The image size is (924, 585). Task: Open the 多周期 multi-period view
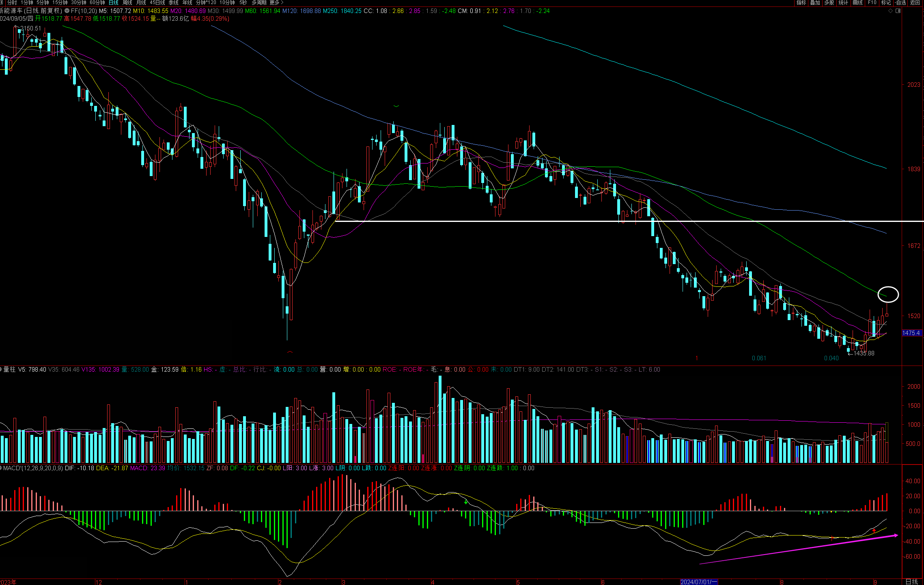(259, 3)
